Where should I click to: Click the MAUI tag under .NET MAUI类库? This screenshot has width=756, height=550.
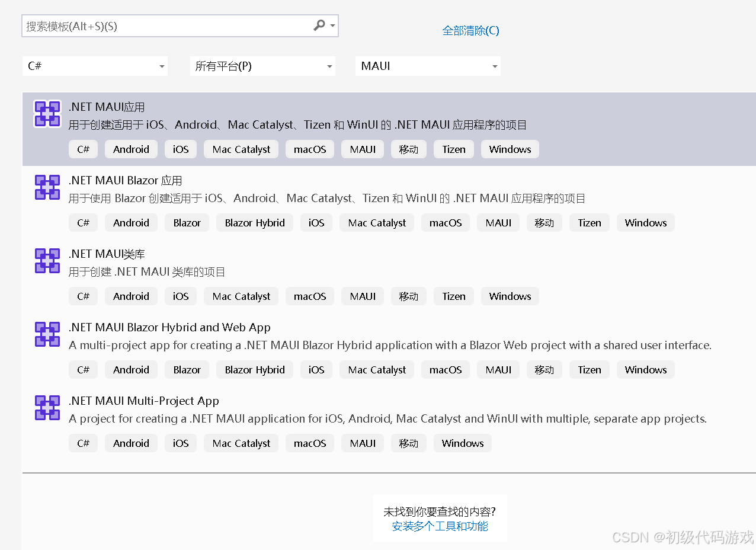(363, 296)
